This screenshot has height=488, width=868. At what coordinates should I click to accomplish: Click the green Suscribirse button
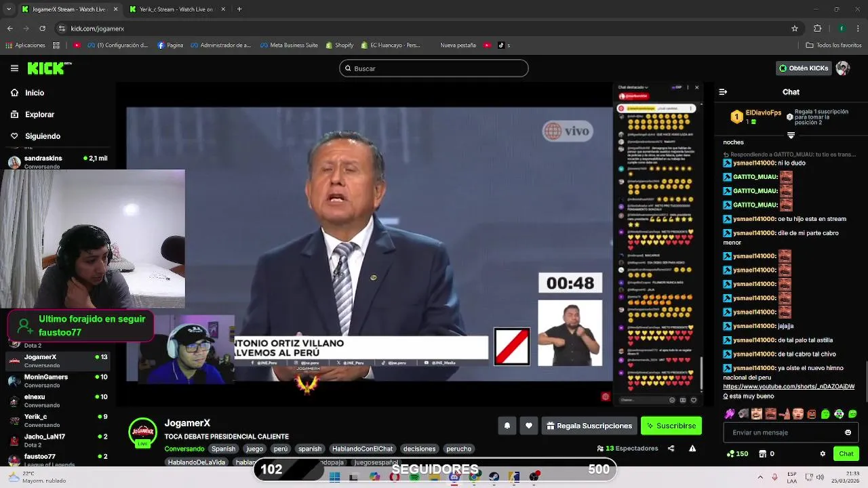671,426
